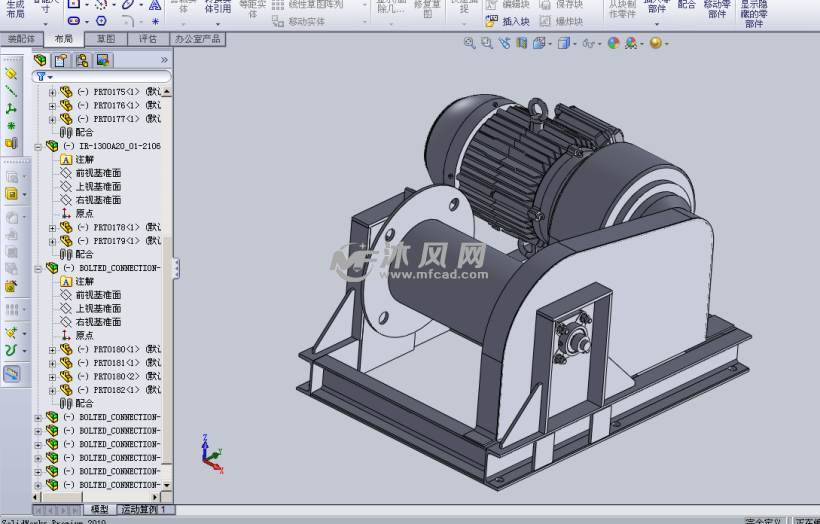Click the View Settings gold sphere icon
820x524 pixels.
click(x=655, y=43)
